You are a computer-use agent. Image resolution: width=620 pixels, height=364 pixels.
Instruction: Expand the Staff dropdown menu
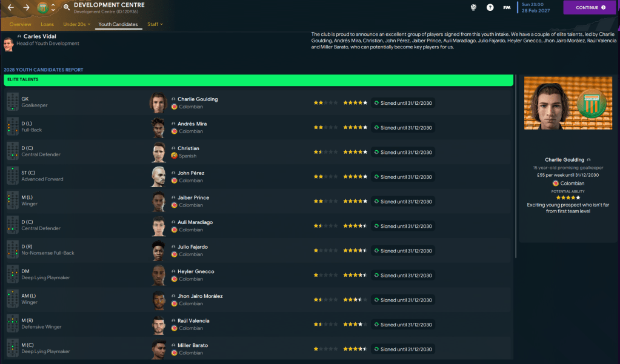click(x=155, y=24)
